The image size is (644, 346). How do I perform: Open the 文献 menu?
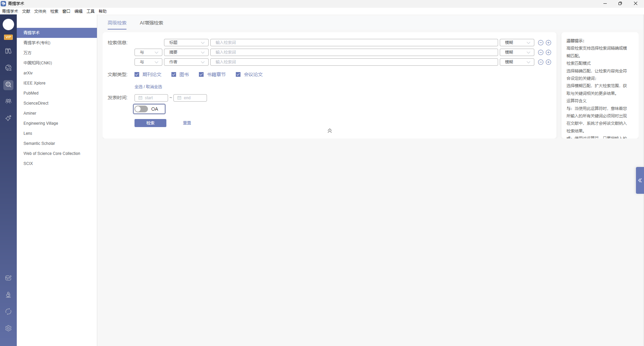pos(26,11)
